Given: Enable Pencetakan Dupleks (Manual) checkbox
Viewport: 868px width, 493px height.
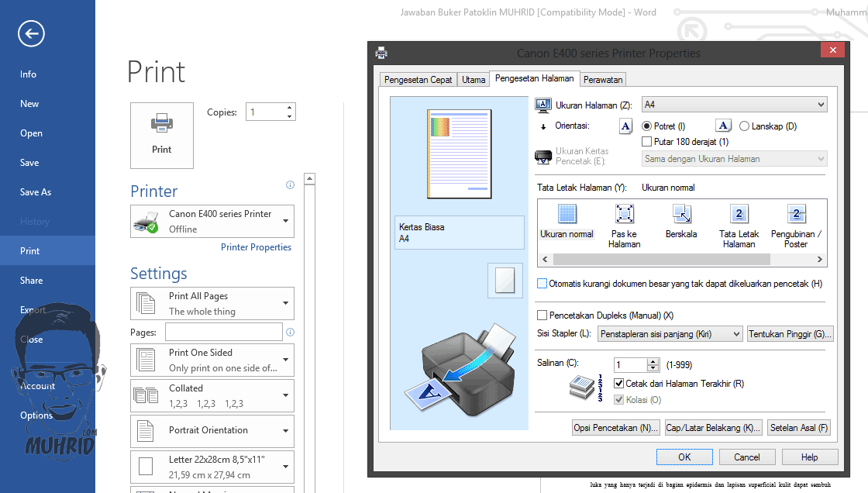Looking at the screenshot, I should (542, 315).
